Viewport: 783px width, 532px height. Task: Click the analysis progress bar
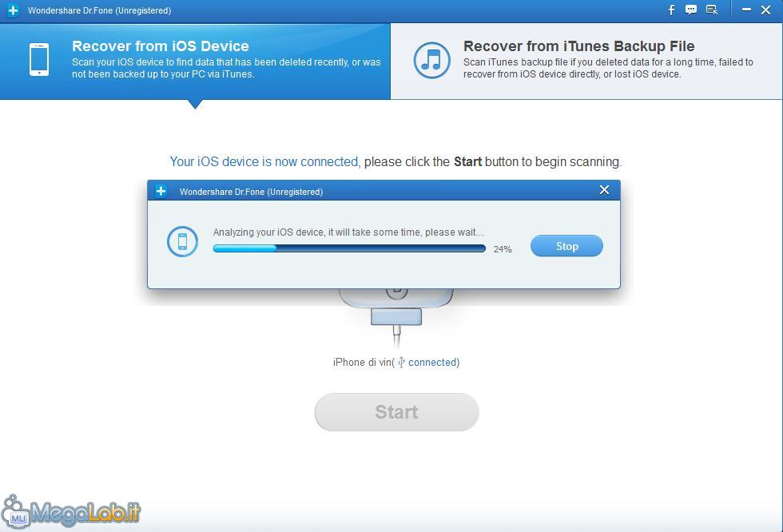pos(349,248)
